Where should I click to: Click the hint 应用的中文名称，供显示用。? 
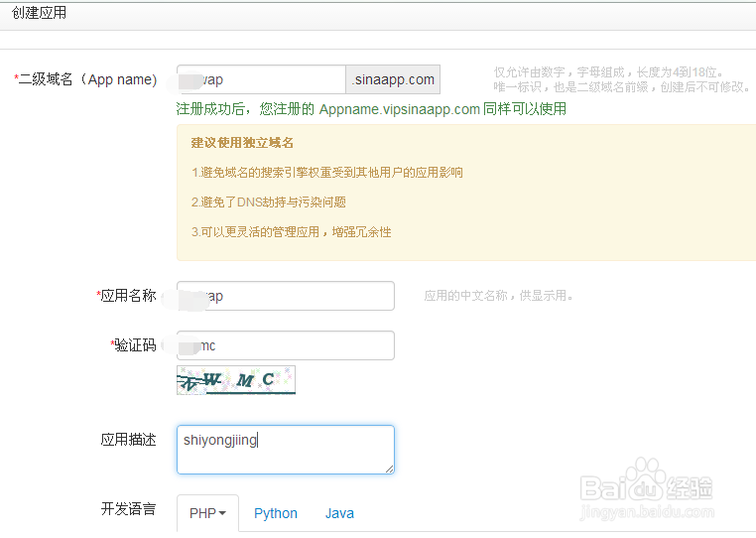pyautogui.click(x=498, y=296)
